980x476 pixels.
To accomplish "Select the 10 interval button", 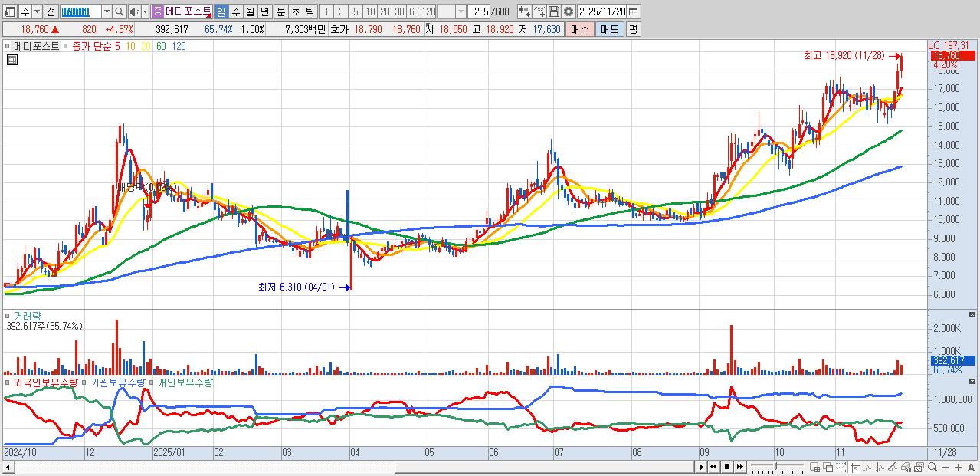I will pyautogui.click(x=369, y=11).
